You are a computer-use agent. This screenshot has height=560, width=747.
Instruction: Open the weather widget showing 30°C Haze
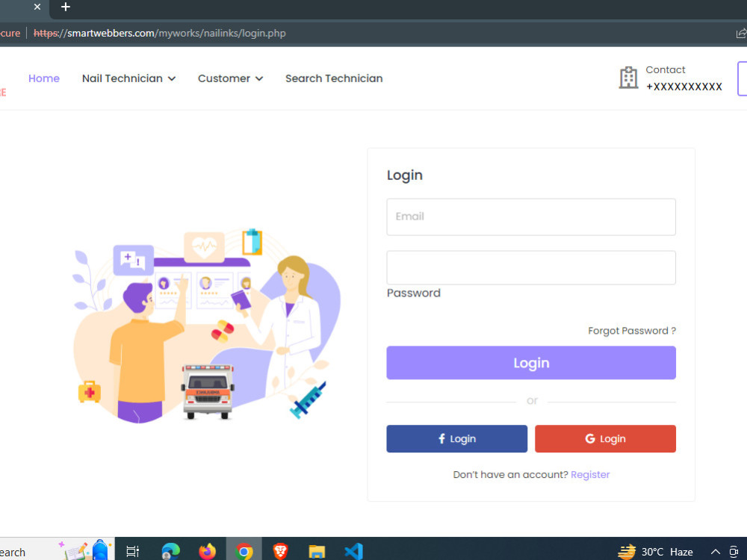pyautogui.click(x=656, y=552)
